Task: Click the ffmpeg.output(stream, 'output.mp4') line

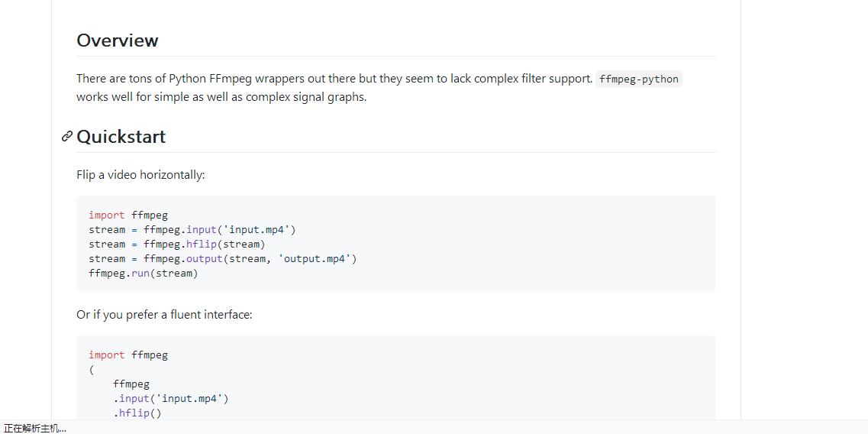Action: pos(222,259)
